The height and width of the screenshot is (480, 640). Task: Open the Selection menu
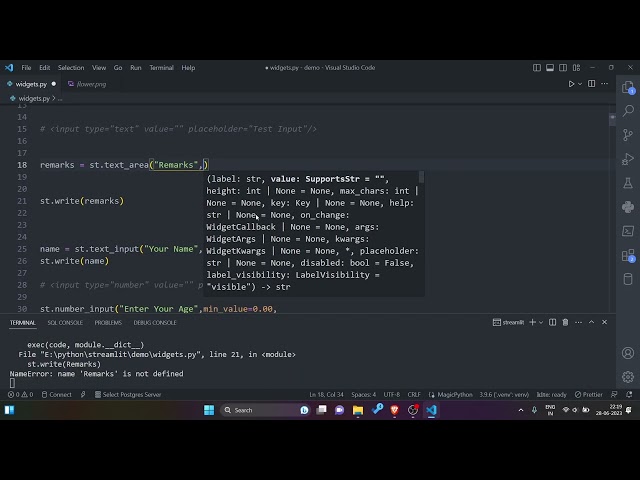(x=71, y=68)
